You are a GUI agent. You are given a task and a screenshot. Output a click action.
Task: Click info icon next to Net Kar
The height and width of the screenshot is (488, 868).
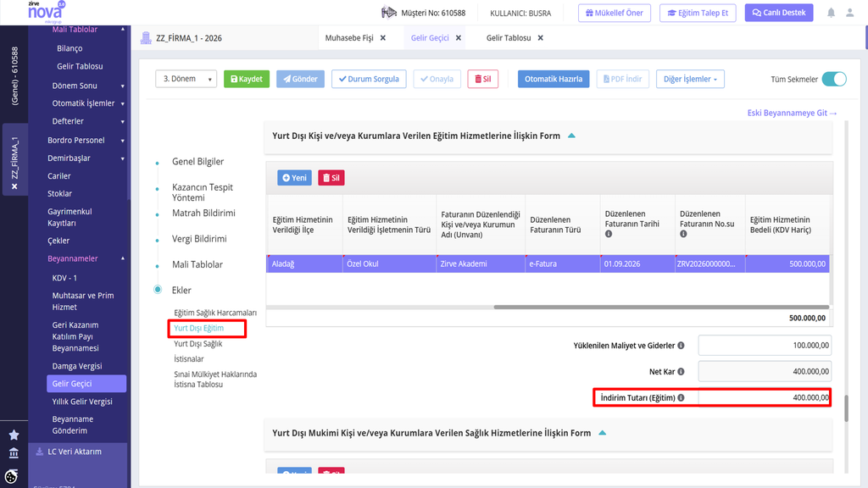click(x=681, y=371)
